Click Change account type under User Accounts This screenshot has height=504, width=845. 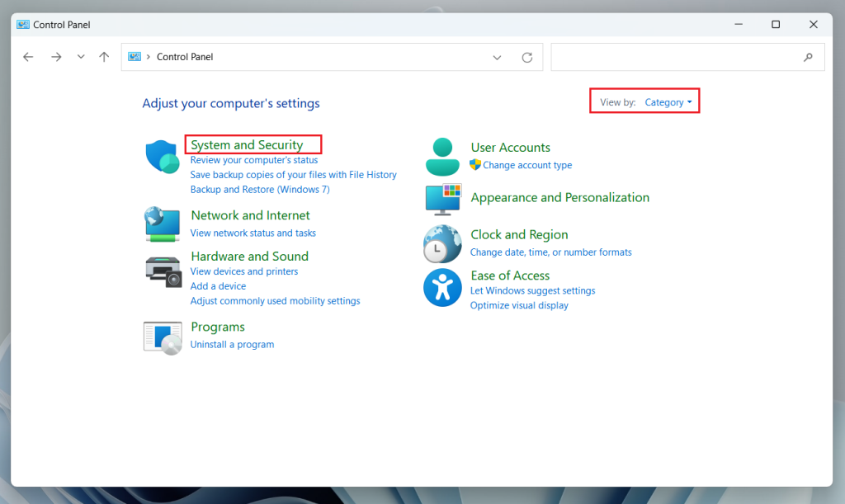pos(527,165)
